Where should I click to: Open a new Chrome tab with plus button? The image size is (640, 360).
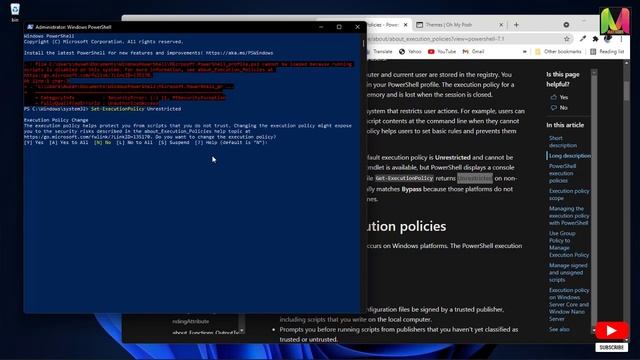click(x=516, y=25)
